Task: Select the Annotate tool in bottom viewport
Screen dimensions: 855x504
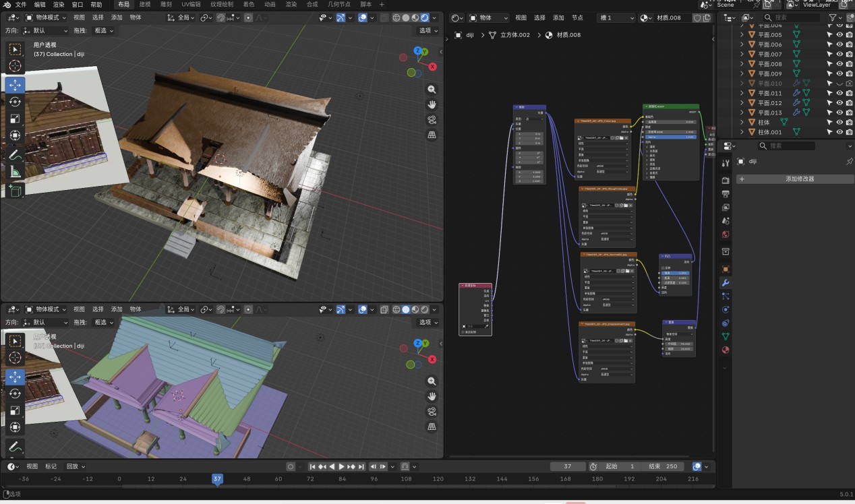Action: [x=15, y=446]
